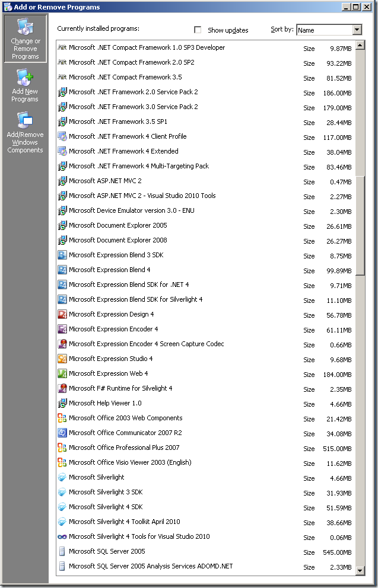Click the Silverlight 4 Tools for Visual Studio 2010 icon

coord(62,536)
